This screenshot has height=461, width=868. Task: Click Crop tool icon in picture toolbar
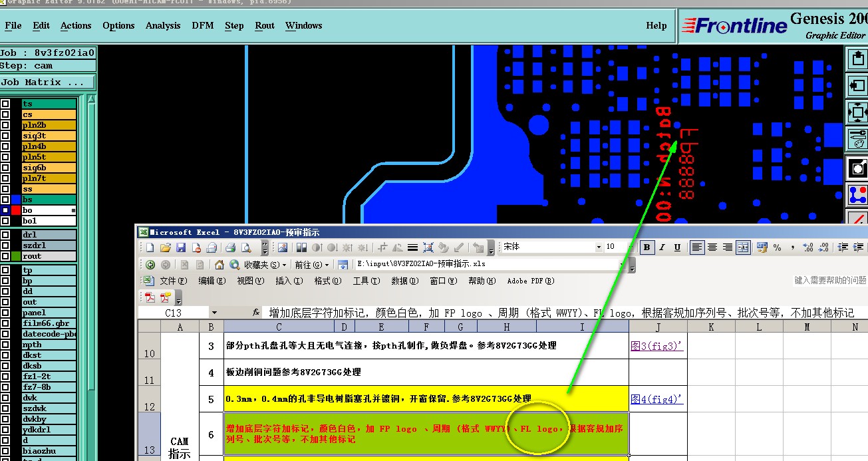383,247
